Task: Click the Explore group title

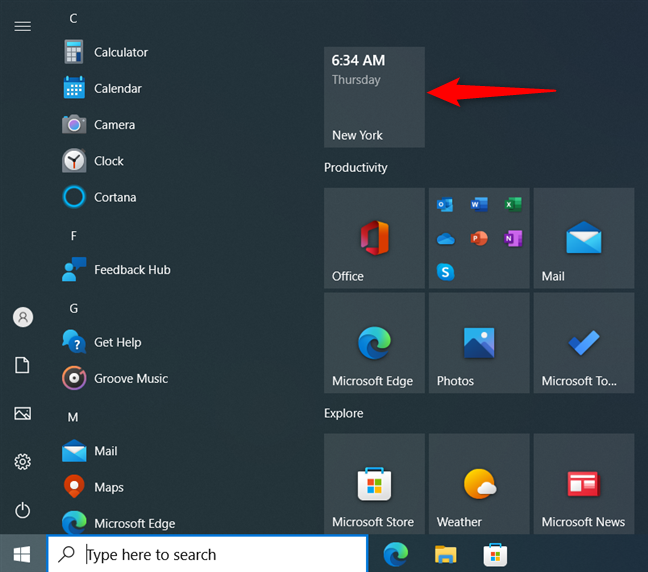Action: (343, 413)
